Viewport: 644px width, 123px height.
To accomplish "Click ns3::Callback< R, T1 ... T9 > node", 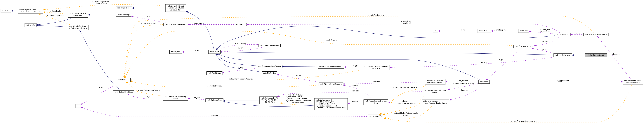I will [x=270, y=100].
